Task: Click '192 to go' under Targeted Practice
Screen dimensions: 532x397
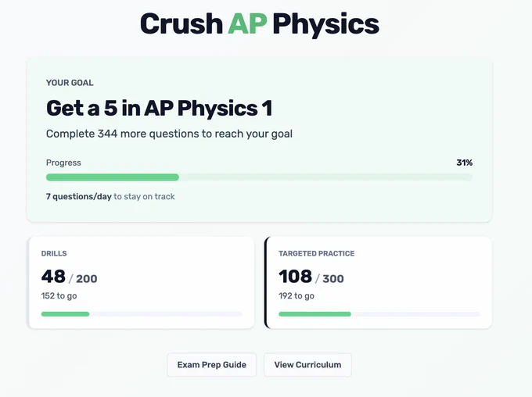Action: [x=297, y=296]
